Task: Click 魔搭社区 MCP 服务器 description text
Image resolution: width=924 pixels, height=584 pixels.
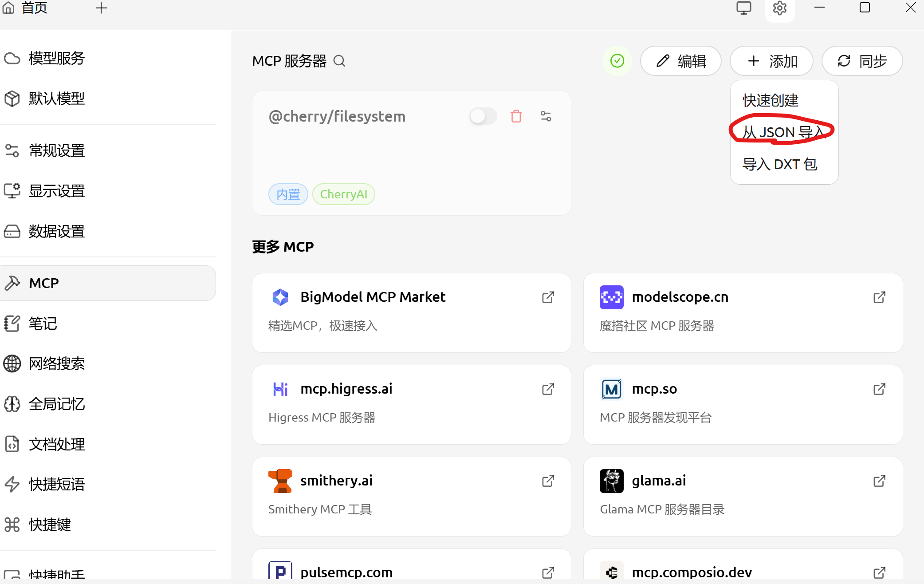Action: point(657,326)
